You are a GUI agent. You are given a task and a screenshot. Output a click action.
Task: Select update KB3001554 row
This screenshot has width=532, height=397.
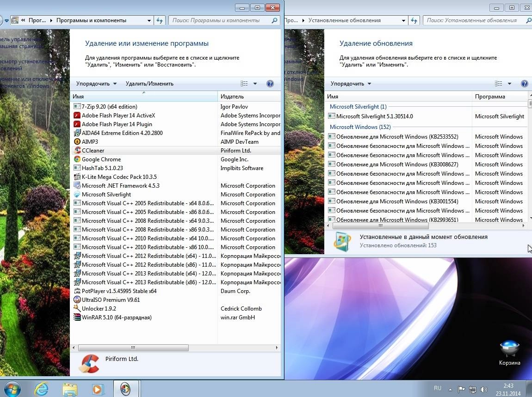point(427,202)
